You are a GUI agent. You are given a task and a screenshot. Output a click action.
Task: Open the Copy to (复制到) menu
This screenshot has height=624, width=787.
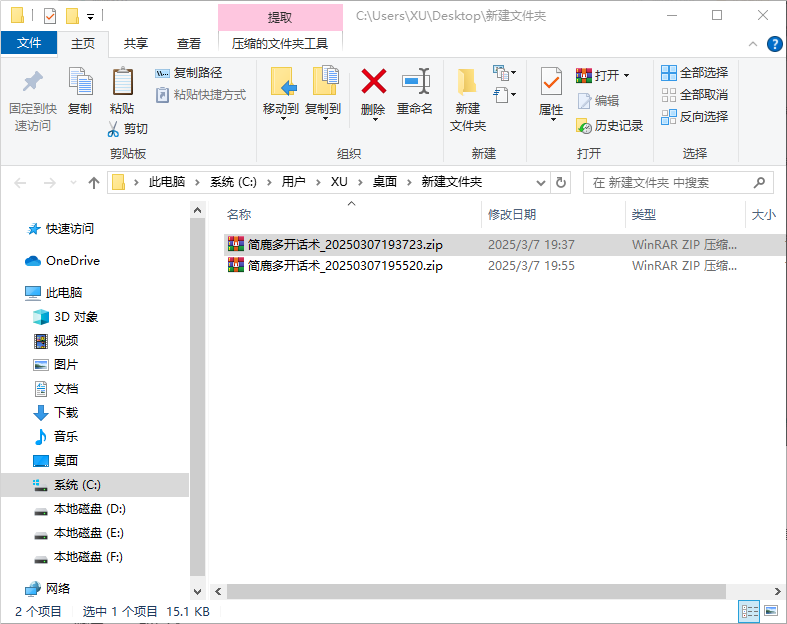[324, 93]
